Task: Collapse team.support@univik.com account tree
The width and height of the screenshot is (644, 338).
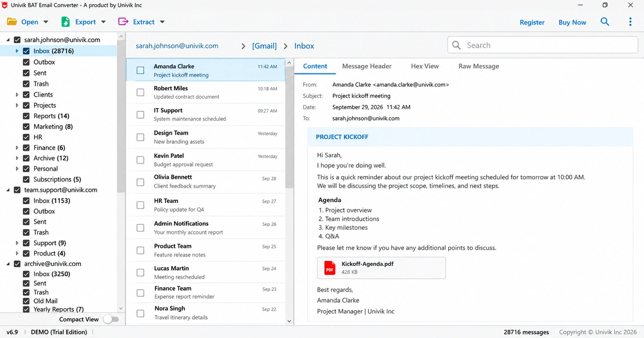Action: pyautogui.click(x=8, y=190)
